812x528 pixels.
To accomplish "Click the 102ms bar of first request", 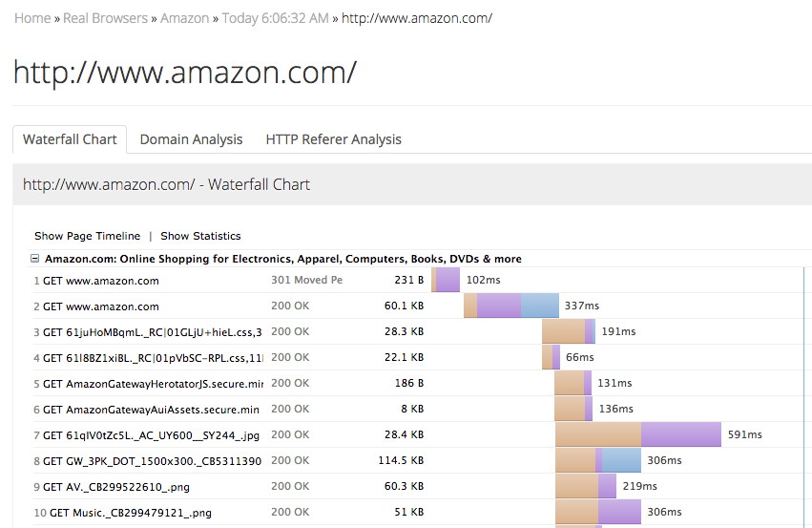I will [446, 281].
